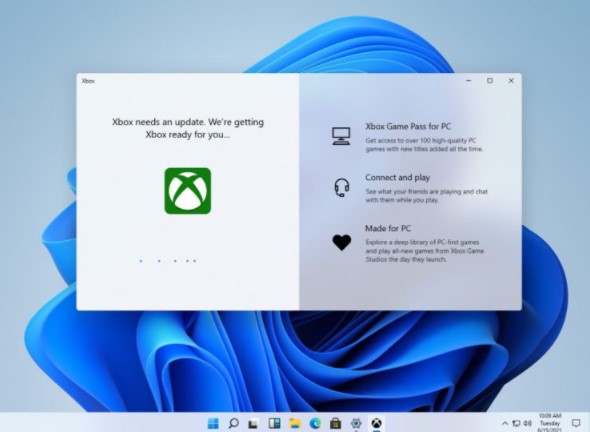Launch File Explorer from the taskbar
Viewport: 590px width, 432px height.
pyautogui.click(x=295, y=423)
